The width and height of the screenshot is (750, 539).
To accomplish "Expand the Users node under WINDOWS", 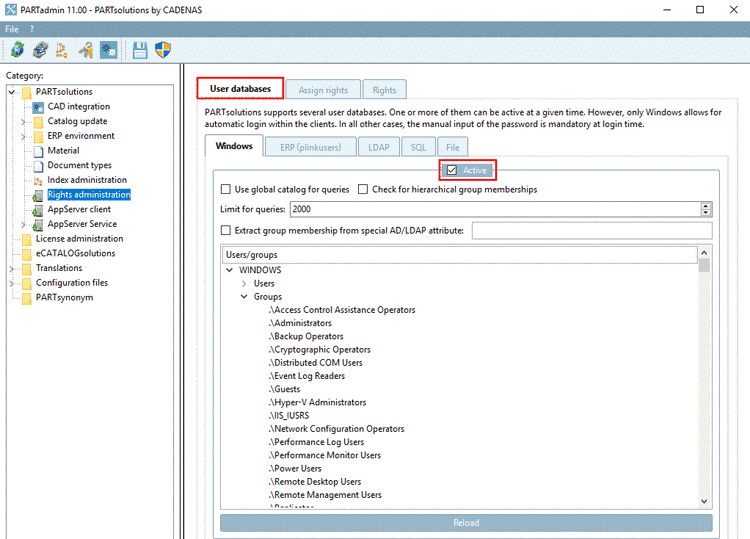I will 244,284.
